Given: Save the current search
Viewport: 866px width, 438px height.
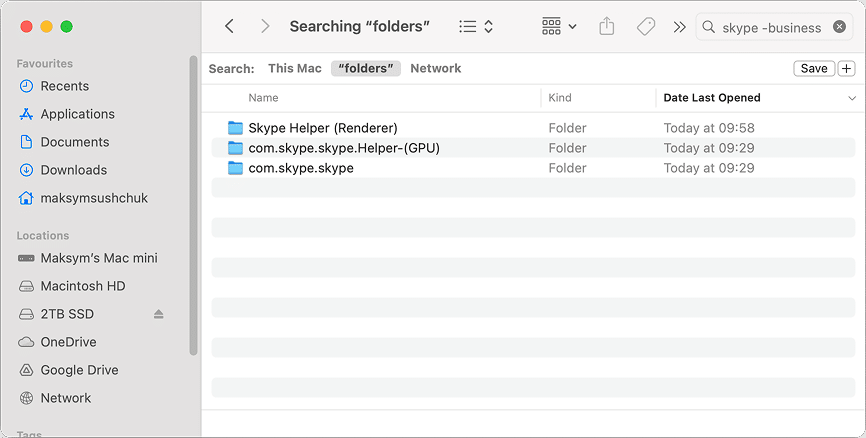Looking at the screenshot, I should click(814, 68).
